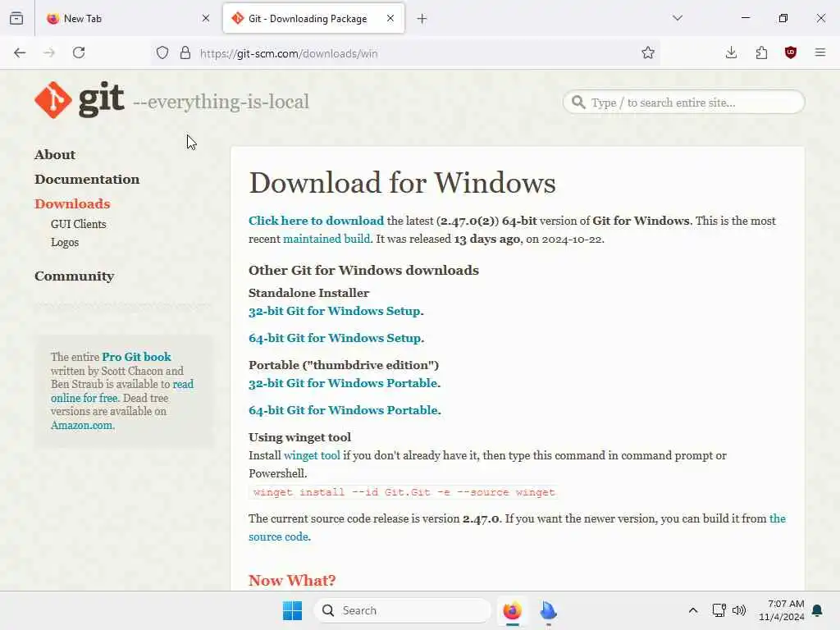
Task: Open the downloads panel
Action: [x=731, y=52]
